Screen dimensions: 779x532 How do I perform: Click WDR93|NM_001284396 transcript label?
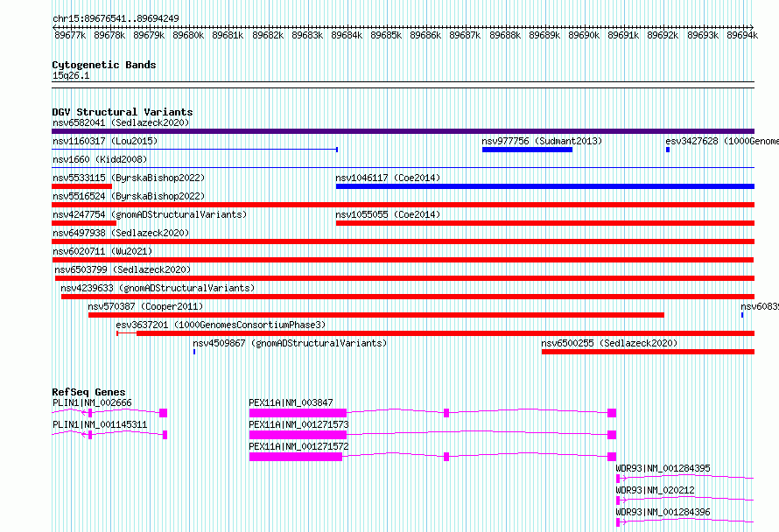tap(663, 512)
